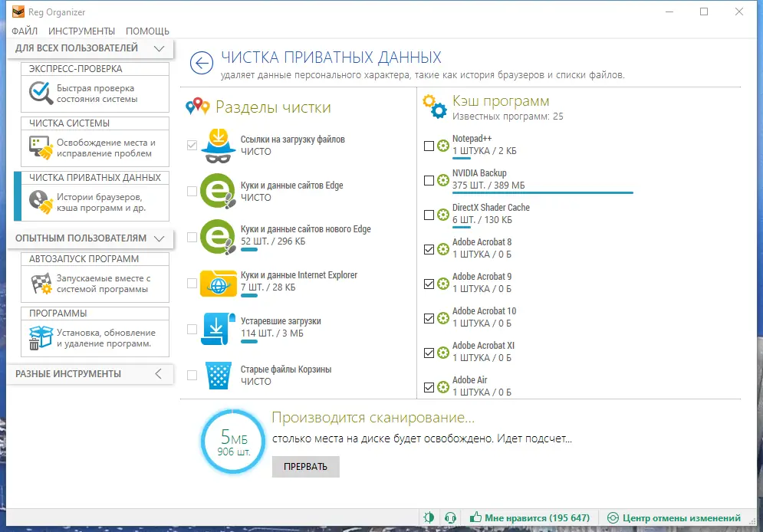
Task: Enable Edge cookies and site data checkbox
Action: [x=192, y=191]
